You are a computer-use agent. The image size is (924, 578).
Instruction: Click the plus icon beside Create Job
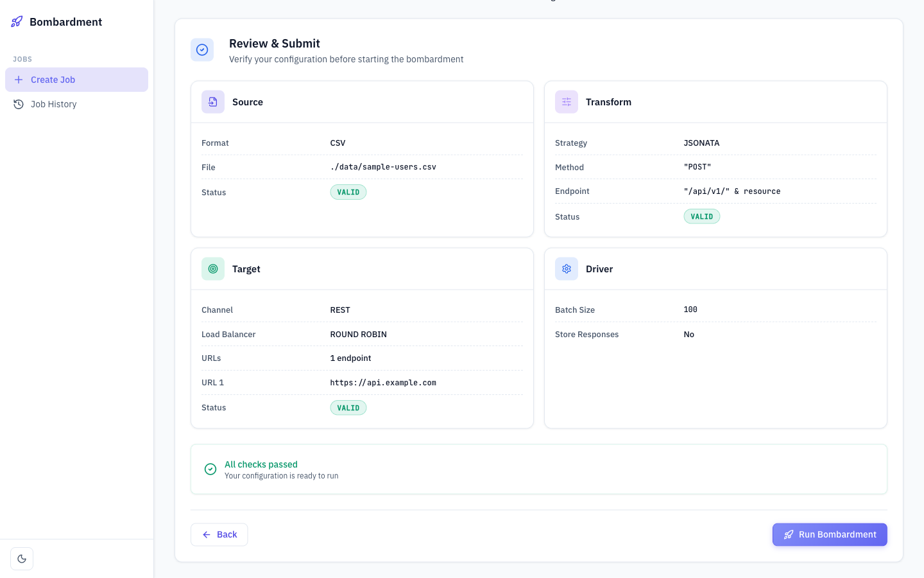point(18,80)
